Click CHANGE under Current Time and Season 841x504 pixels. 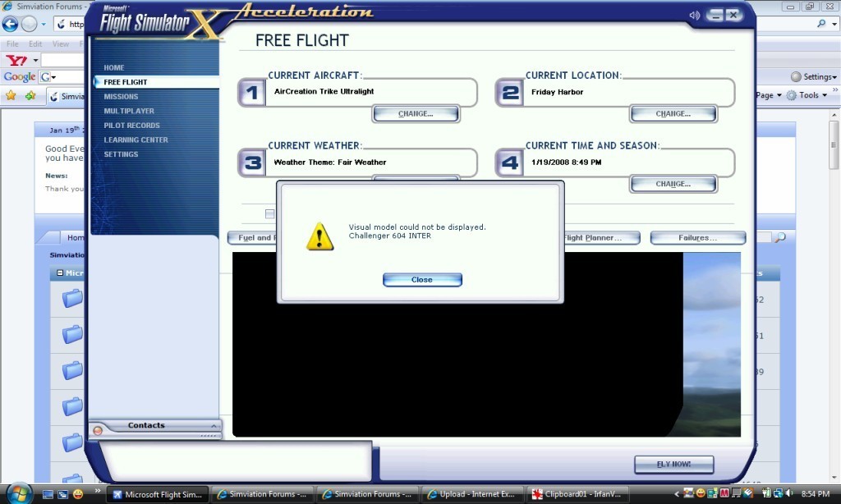pyautogui.click(x=673, y=184)
